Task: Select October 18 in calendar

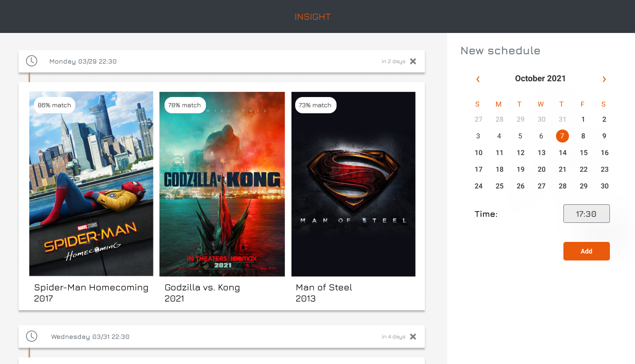Action: (x=499, y=169)
